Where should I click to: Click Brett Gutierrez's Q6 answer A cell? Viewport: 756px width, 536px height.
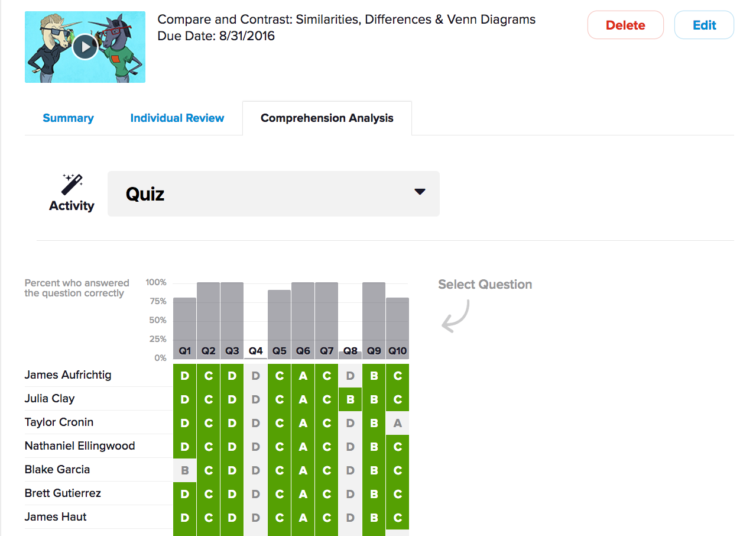pyautogui.click(x=303, y=494)
